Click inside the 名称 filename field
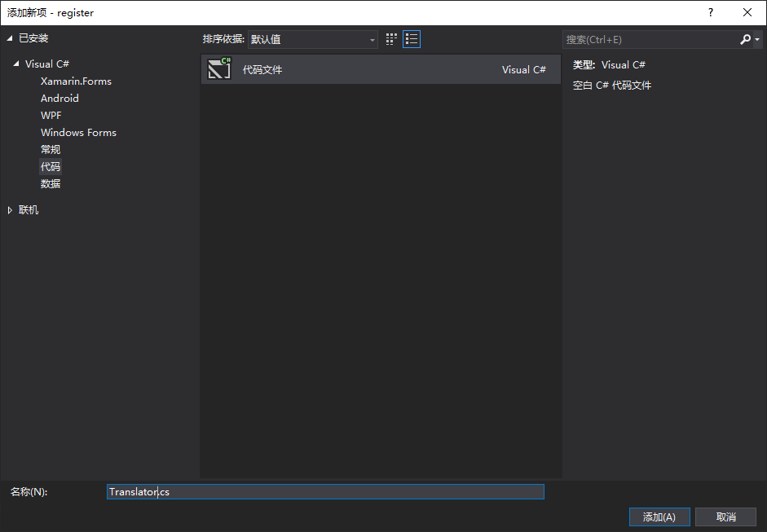767x532 pixels. click(x=326, y=491)
